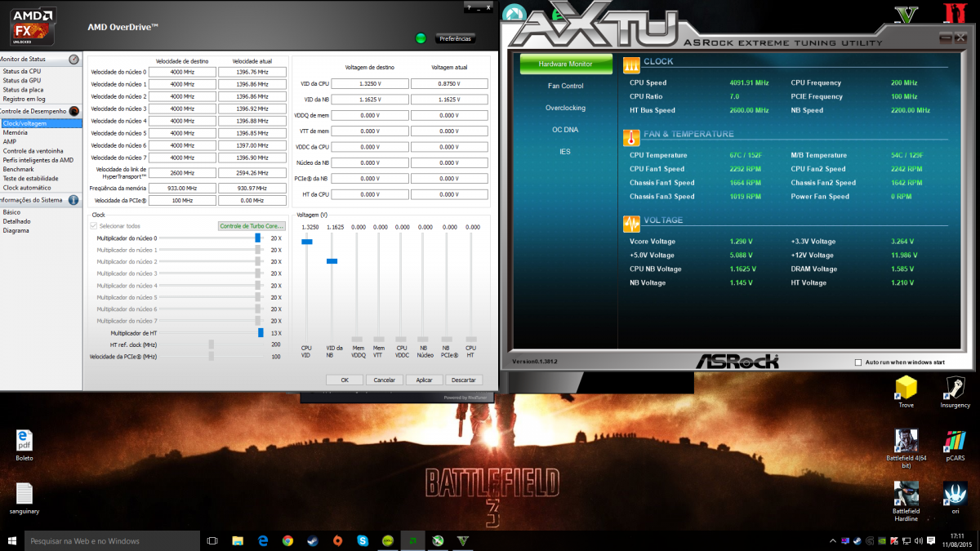Select Diagrama under Informações do Sistema
This screenshot has width=980, height=551.
(x=16, y=230)
